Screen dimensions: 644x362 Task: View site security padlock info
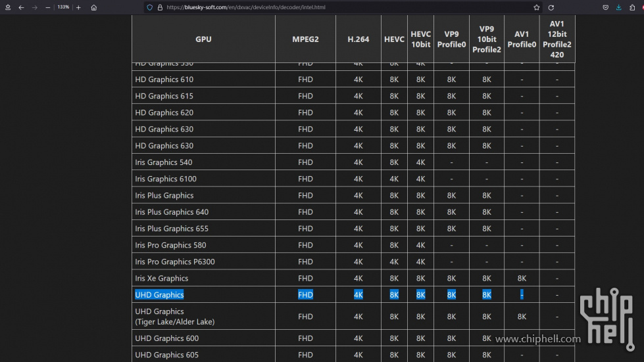[160, 7]
